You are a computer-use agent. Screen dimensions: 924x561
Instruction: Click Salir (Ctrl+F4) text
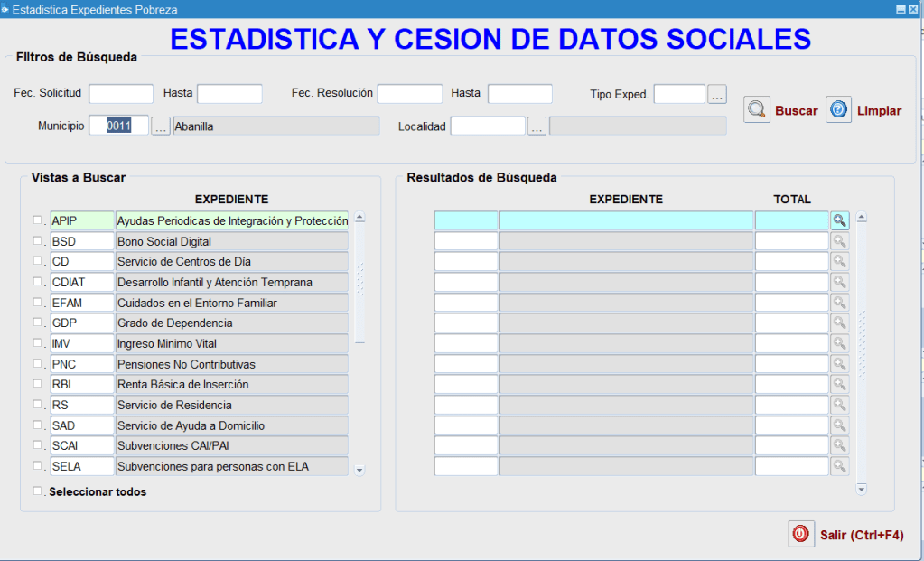click(x=861, y=535)
